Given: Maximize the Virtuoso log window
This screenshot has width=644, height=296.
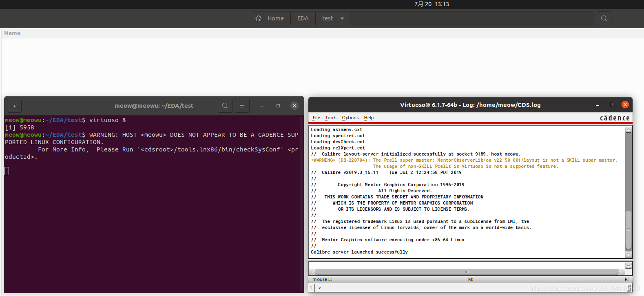Looking at the screenshot, I should 611,105.
